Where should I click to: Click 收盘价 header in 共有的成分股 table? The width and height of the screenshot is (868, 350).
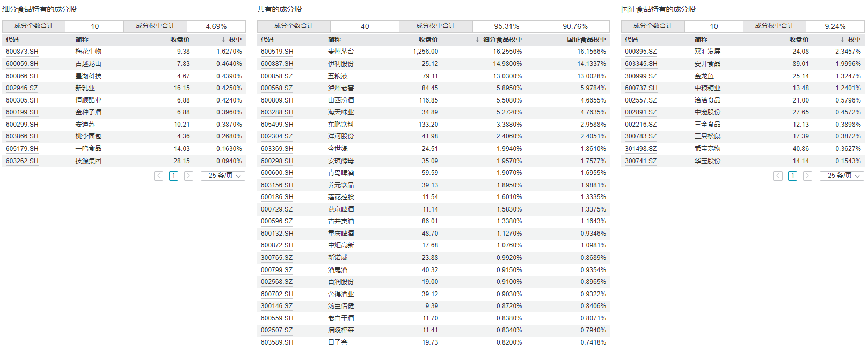(428, 40)
